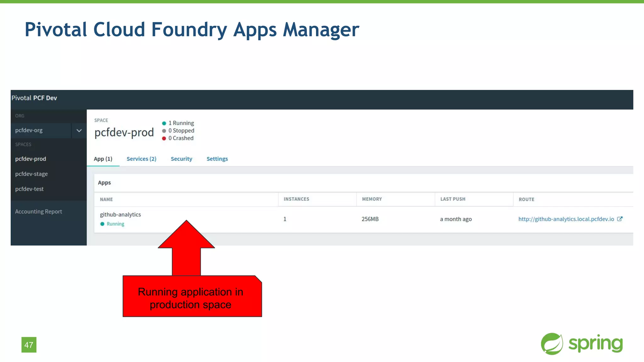
Task: Expand the pcfdev-org organization dropdown chevron
Action: pos(79,130)
